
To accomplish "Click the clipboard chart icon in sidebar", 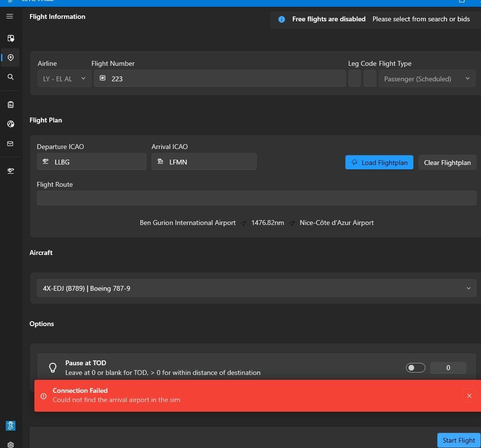I will 10,105.
